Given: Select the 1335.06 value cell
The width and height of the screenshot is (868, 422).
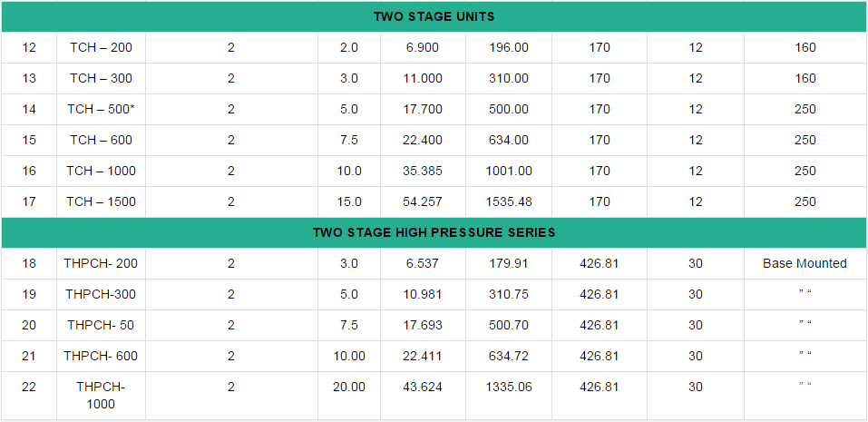Looking at the screenshot, I should point(508,387).
